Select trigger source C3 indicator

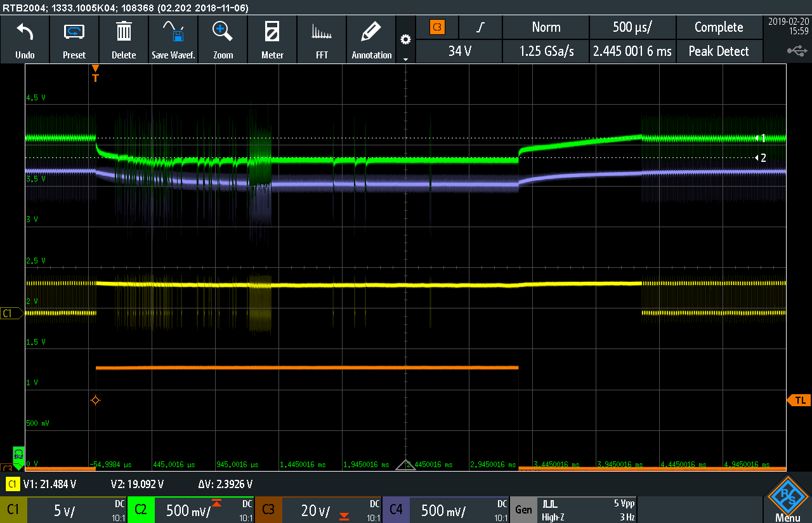[x=437, y=27]
